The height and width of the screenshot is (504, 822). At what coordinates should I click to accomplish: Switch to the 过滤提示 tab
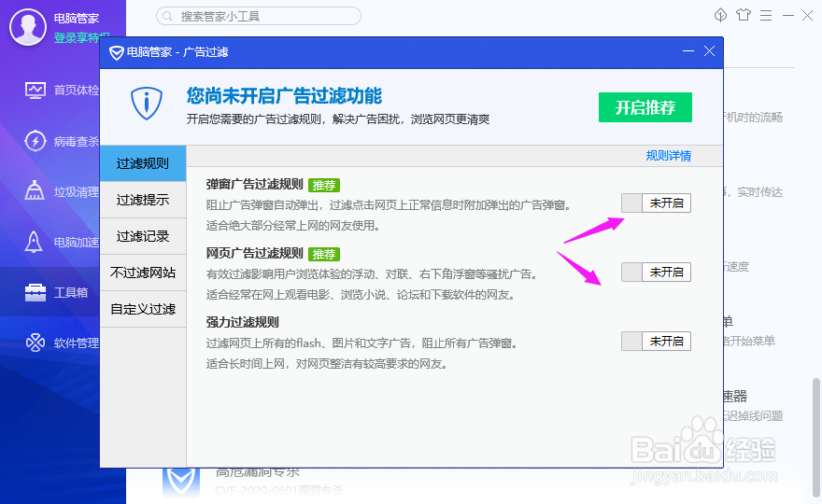pyautogui.click(x=143, y=200)
